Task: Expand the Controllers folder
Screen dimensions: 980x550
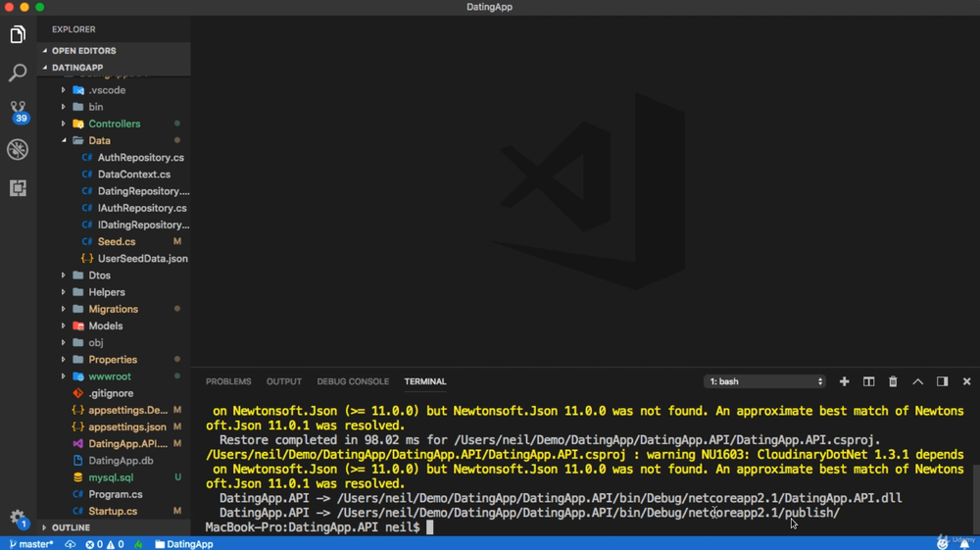Action: coord(114,124)
